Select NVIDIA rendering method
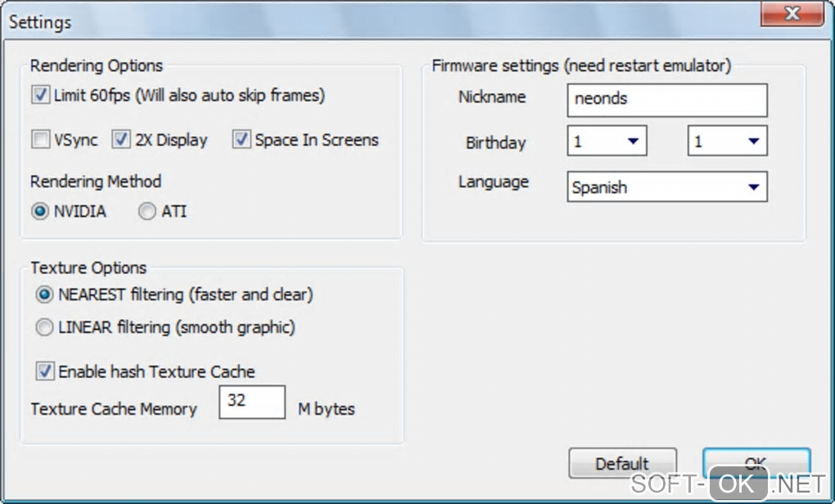The image size is (835, 504). coord(40,212)
